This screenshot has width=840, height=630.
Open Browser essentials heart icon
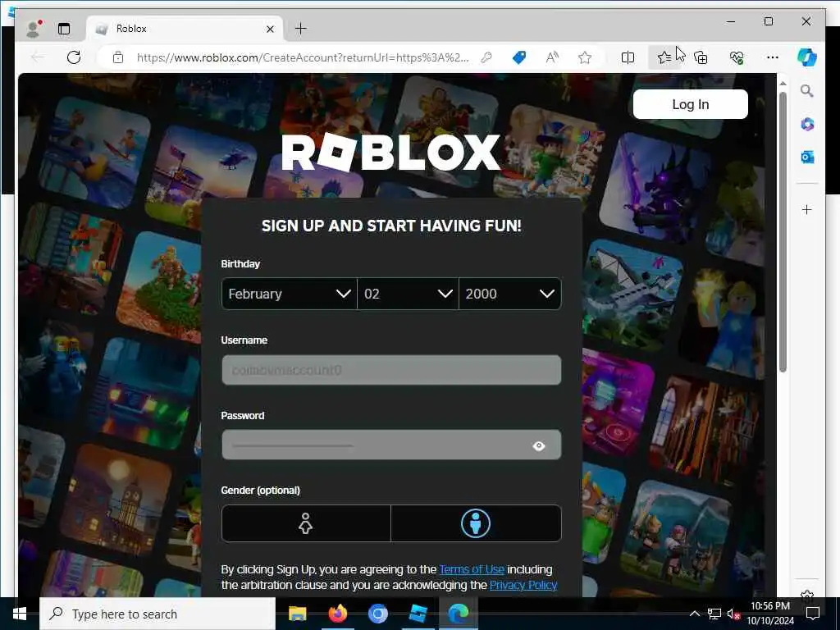click(x=737, y=57)
